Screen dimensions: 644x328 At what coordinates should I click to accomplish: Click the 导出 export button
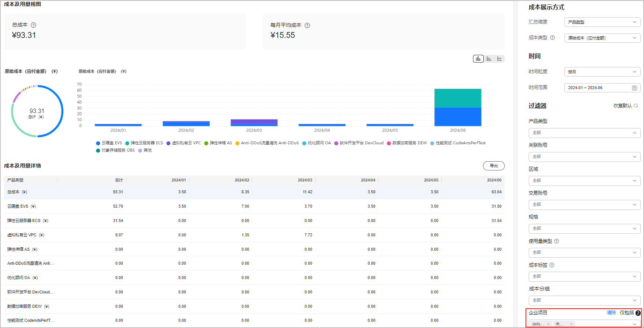click(x=494, y=166)
